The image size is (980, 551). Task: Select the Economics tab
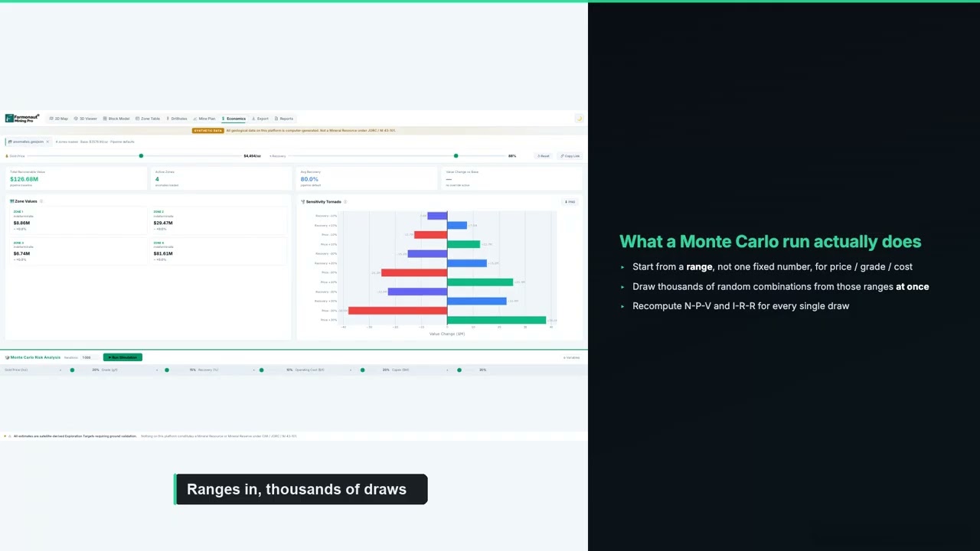pyautogui.click(x=234, y=119)
